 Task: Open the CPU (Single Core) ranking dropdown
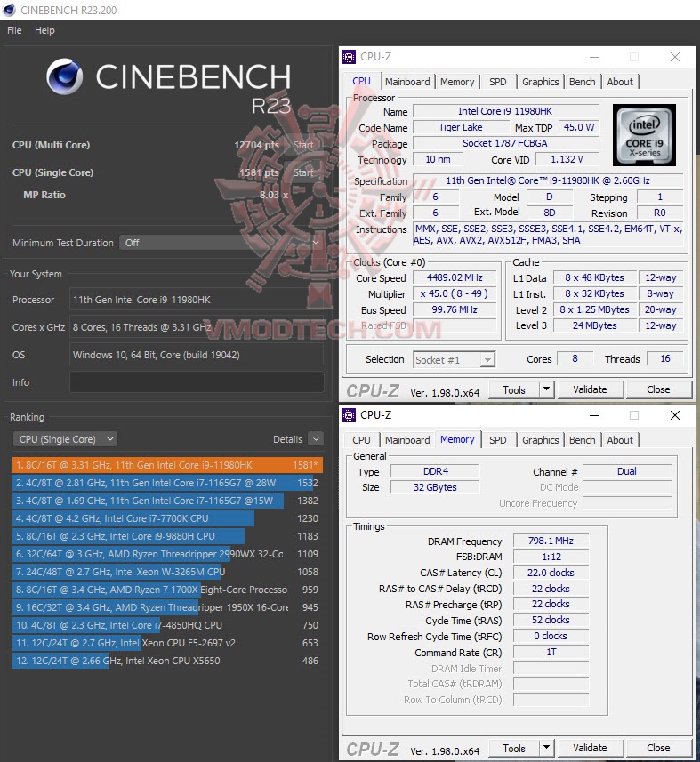65,439
